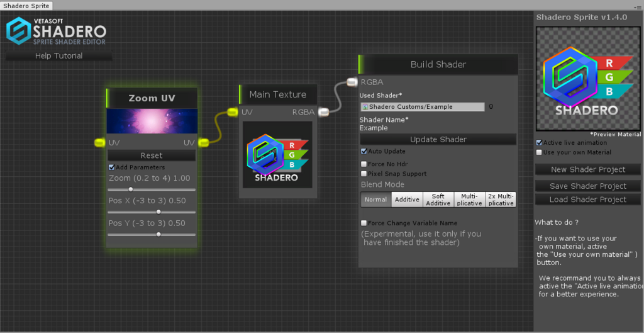Screen dimensions: 644x333
Task: Open the Help Tutorial button
Action: 58,56
